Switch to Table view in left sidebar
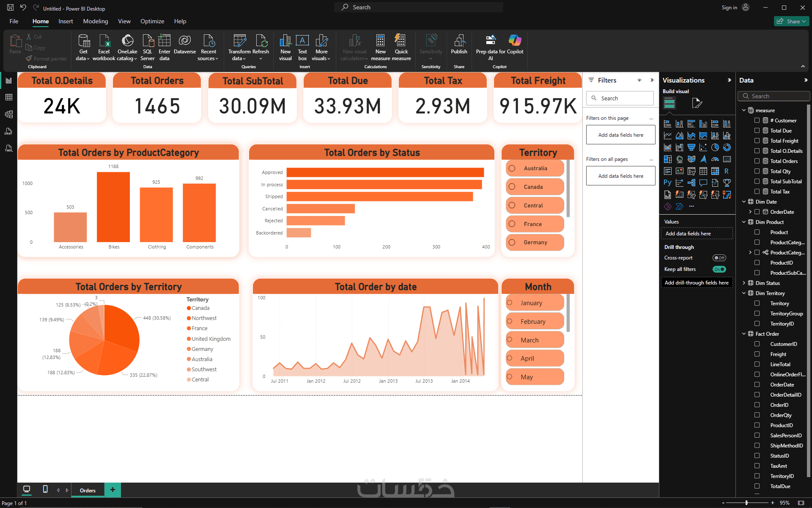The height and width of the screenshot is (508, 812). coord(8,97)
